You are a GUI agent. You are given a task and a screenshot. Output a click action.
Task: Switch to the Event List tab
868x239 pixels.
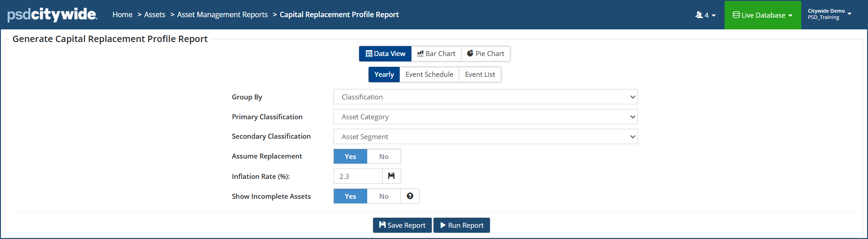pyautogui.click(x=480, y=75)
